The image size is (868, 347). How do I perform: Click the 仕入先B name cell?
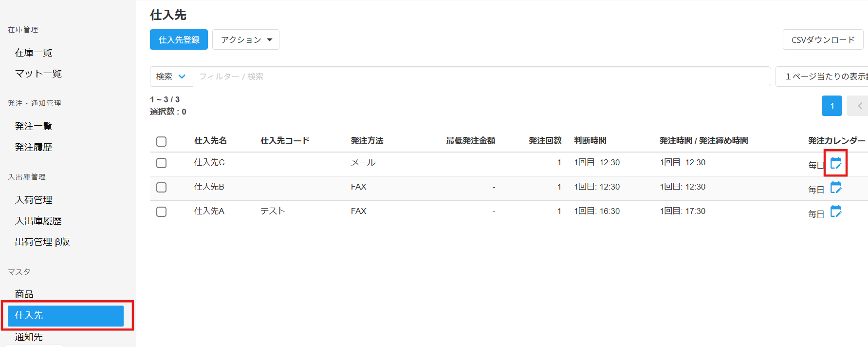click(209, 187)
